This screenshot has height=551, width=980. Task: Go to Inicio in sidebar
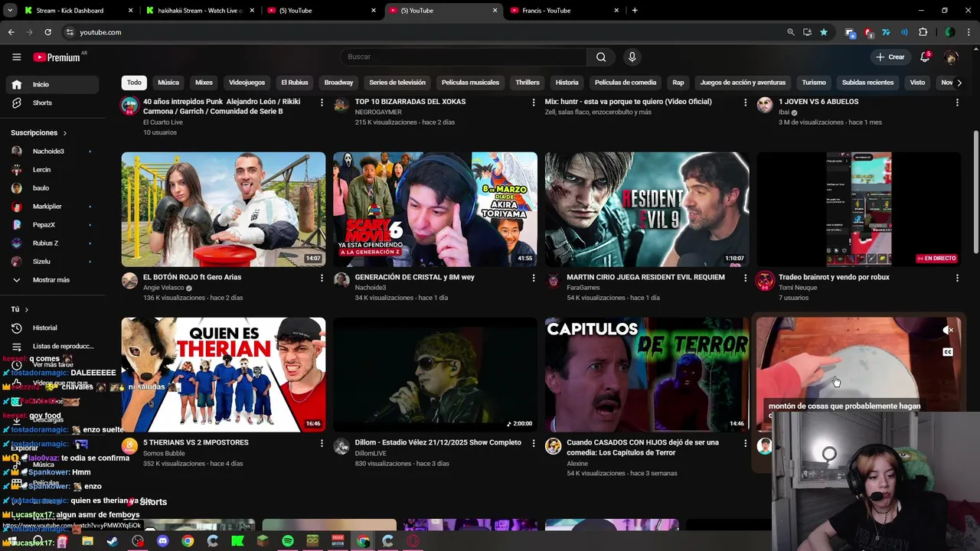[x=51, y=84]
